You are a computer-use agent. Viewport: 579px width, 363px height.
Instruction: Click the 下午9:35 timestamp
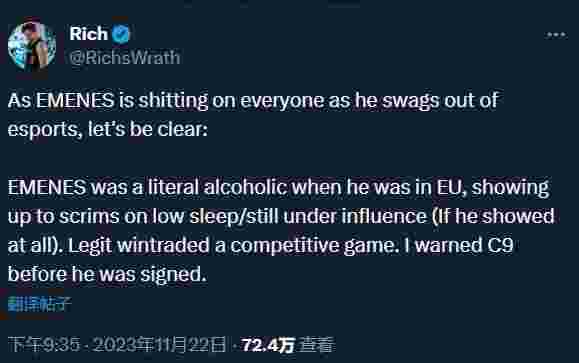click(44, 345)
